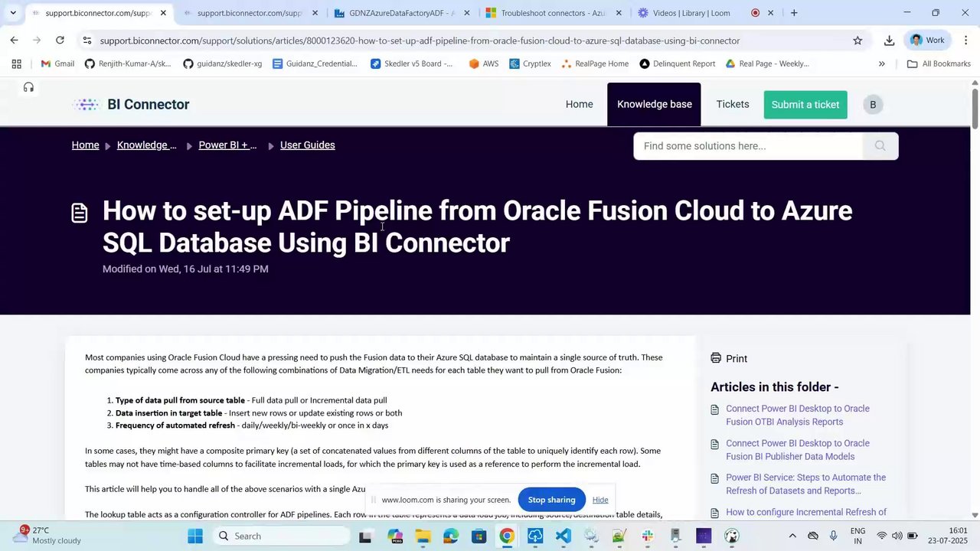Open Guidanz_Credential bookmark

tap(315, 64)
